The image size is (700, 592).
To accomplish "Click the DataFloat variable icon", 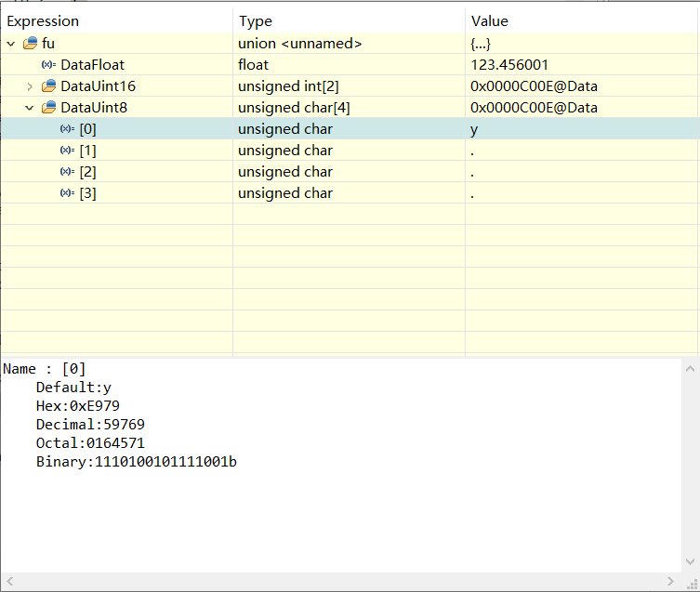I will tap(49, 65).
